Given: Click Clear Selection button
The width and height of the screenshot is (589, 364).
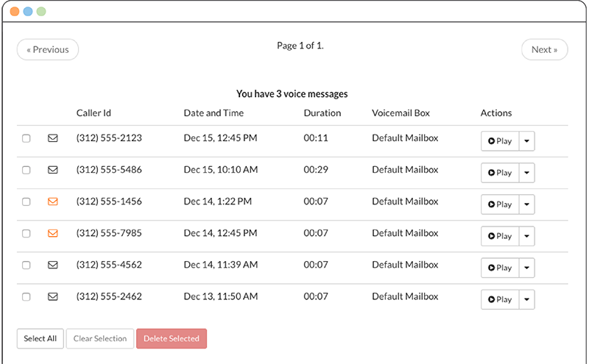Looking at the screenshot, I should pos(100,338).
